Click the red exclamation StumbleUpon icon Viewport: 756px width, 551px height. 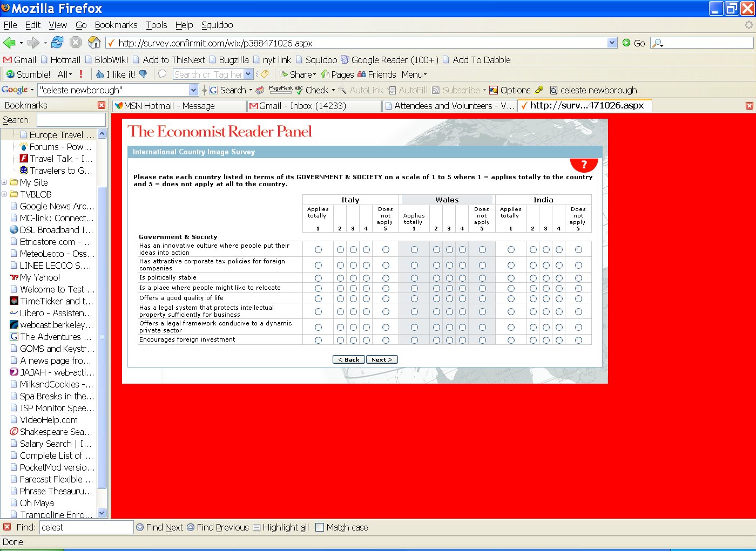pyautogui.click(x=81, y=74)
